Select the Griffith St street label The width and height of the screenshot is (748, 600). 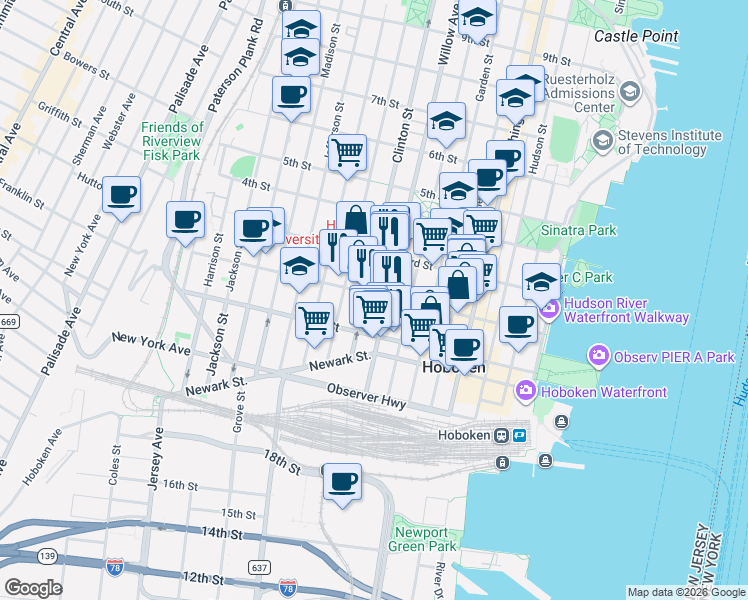60,114
